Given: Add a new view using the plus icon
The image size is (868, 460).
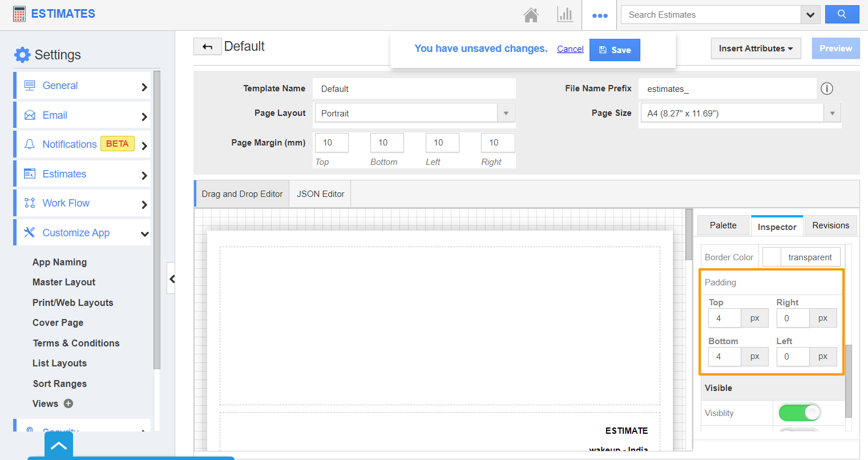Looking at the screenshot, I should pyautogui.click(x=68, y=403).
